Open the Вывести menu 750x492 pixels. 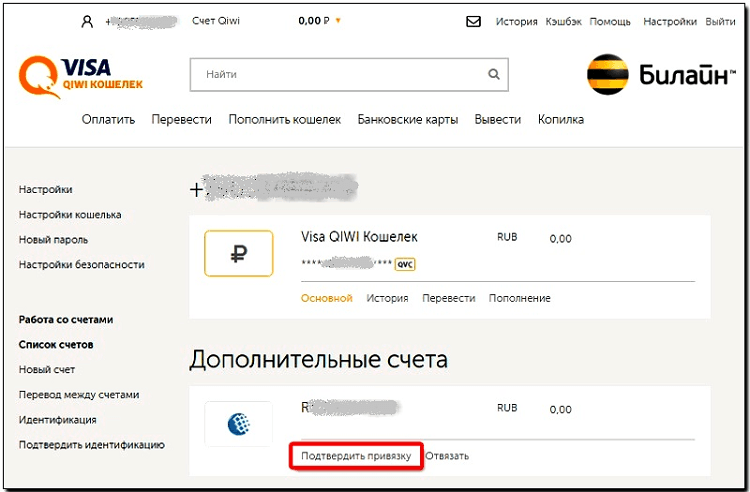pyautogui.click(x=497, y=120)
